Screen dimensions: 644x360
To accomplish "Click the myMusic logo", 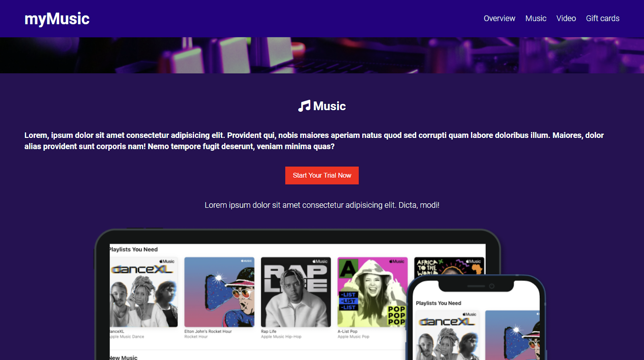I will (57, 19).
